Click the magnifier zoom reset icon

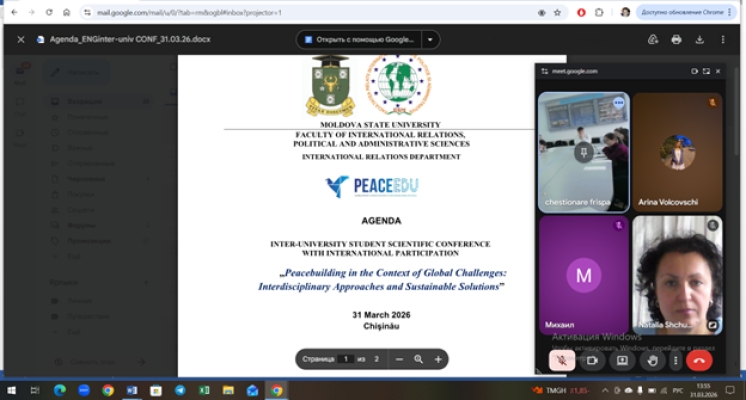click(x=418, y=359)
